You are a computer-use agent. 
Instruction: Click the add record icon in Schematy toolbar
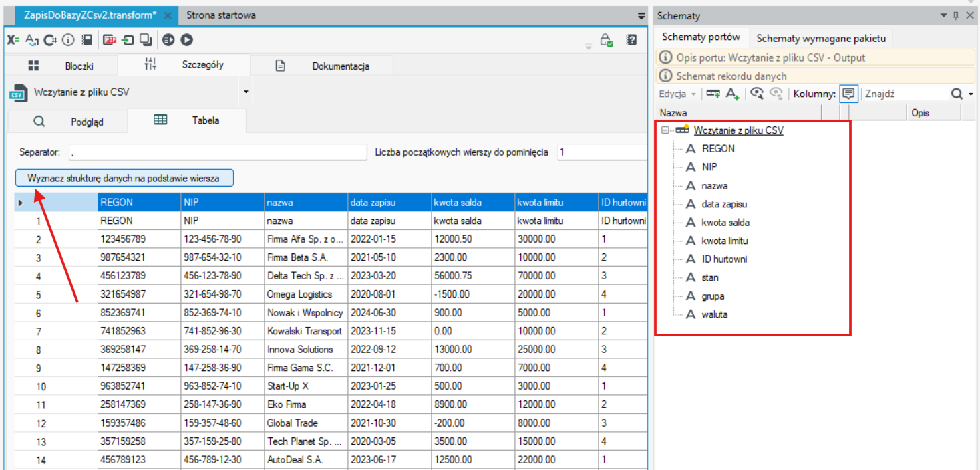click(x=713, y=94)
